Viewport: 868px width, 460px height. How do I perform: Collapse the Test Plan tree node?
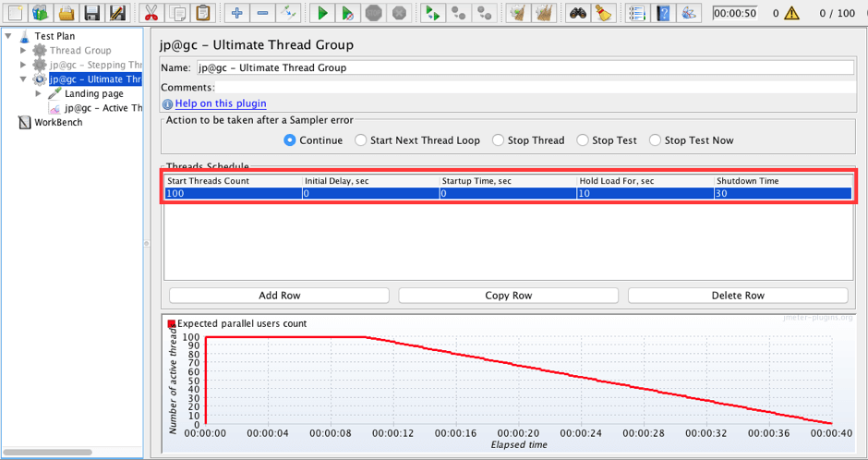(x=8, y=36)
